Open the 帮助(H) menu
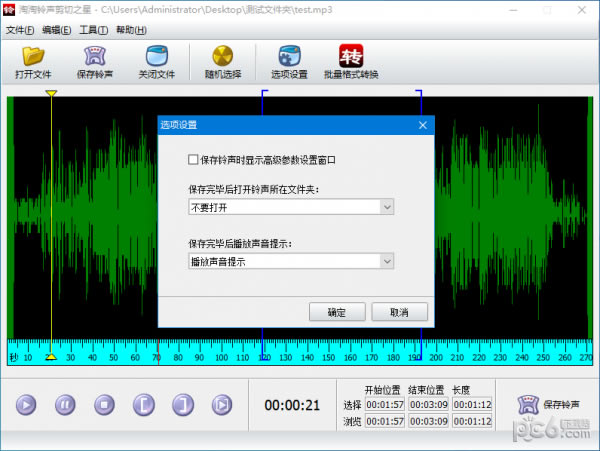Image resolution: width=600 pixels, height=451 pixels. tap(131, 30)
